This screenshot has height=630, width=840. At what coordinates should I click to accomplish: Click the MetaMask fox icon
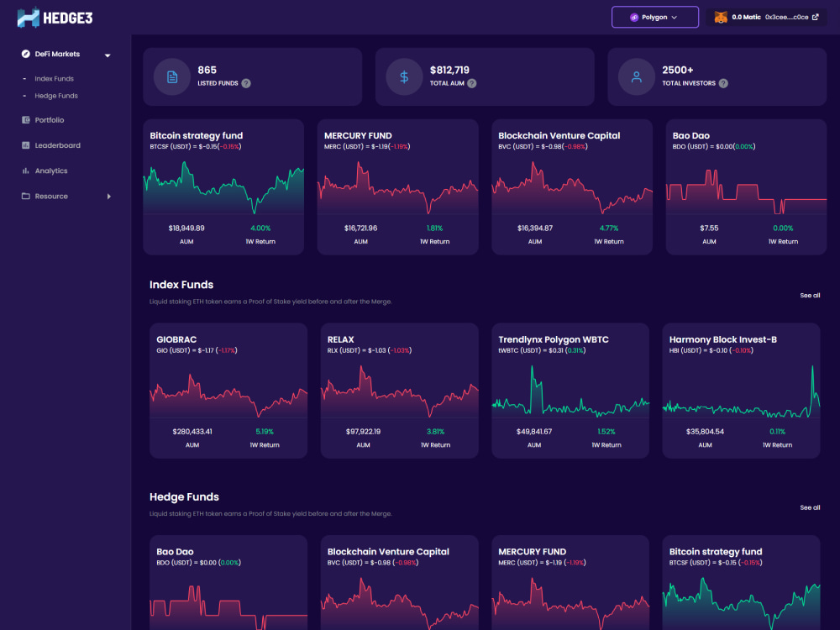[721, 17]
